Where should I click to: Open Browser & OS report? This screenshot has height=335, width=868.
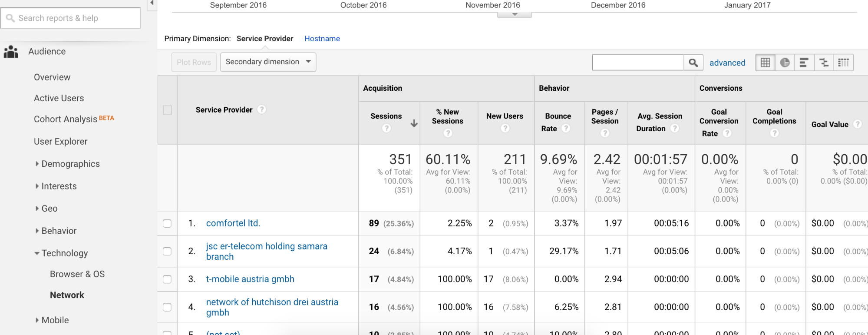point(77,274)
